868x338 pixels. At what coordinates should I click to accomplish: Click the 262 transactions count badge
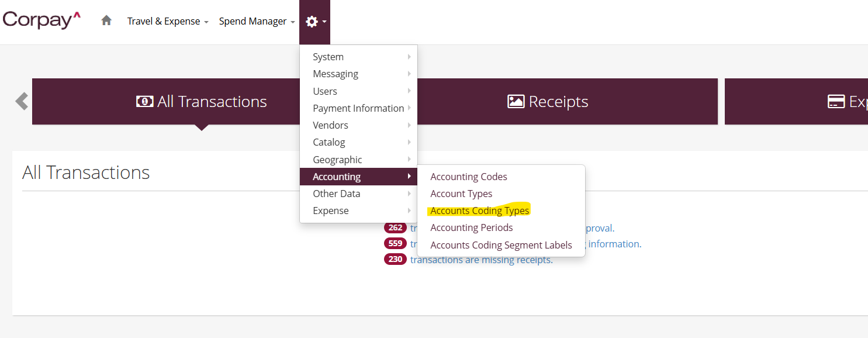395,227
